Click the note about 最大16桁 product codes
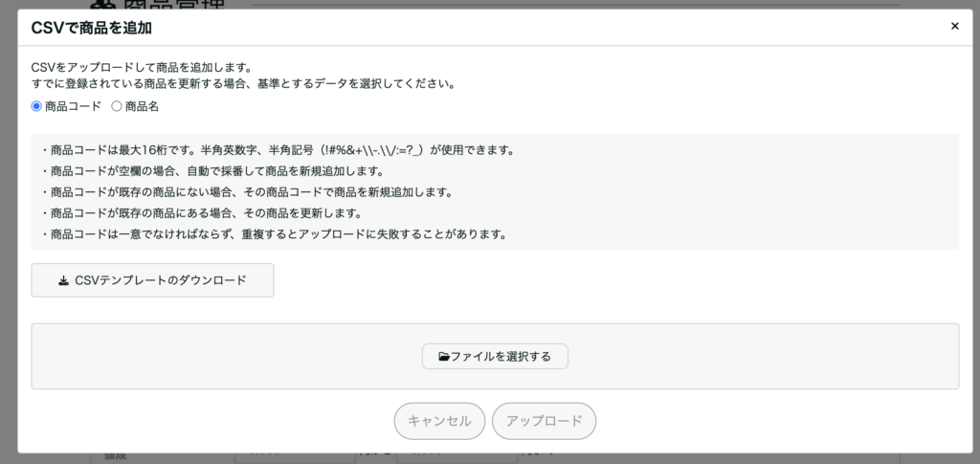This screenshot has height=464, width=980. click(278, 150)
